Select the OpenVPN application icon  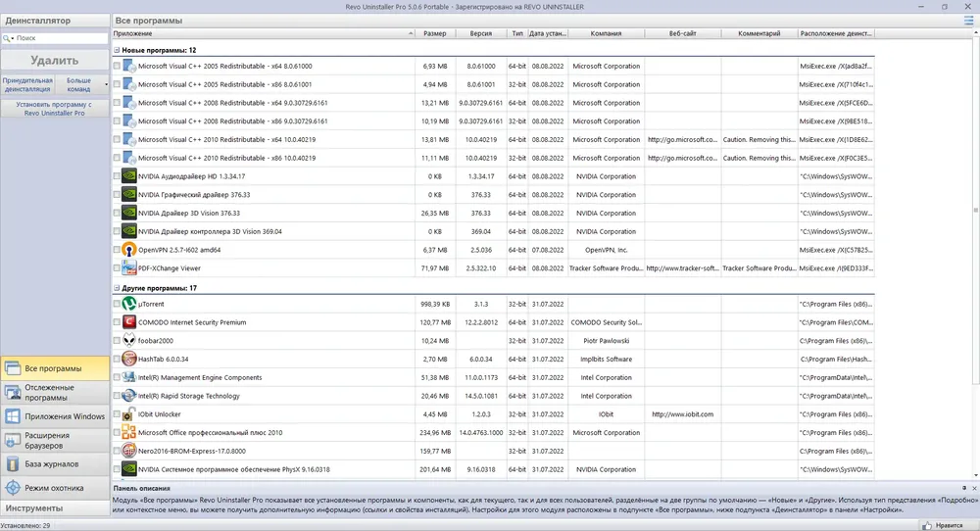point(129,250)
